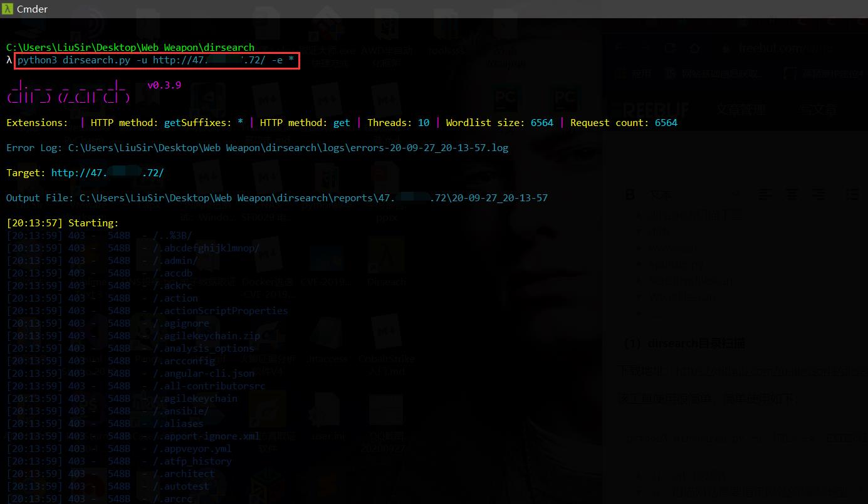Click the '/.abcdefghijklmnop/' result row

133,248
